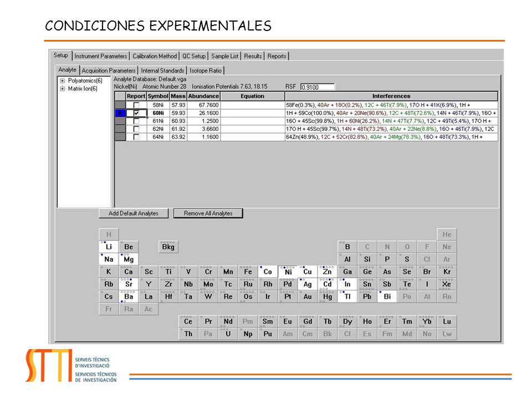Select the Co element button

268,272
